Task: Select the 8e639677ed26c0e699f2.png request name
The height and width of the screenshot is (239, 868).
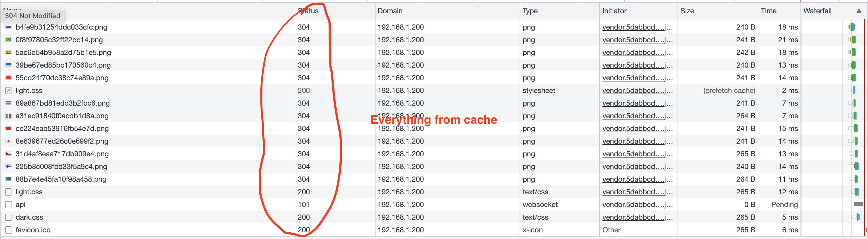Action: point(62,141)
